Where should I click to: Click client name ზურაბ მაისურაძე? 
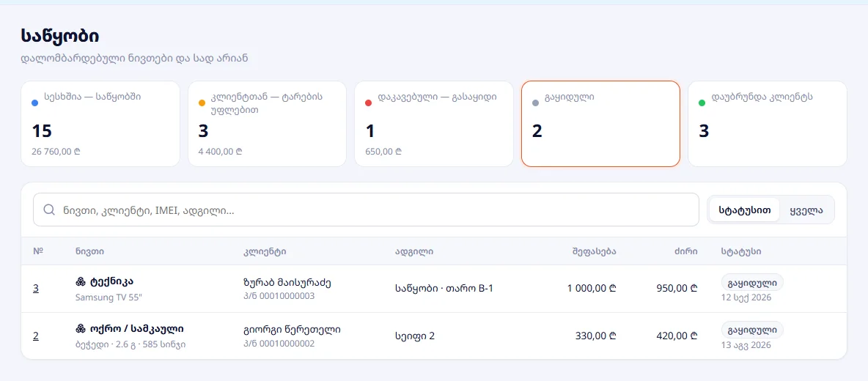pyautogui.click(x=287, y=283)
